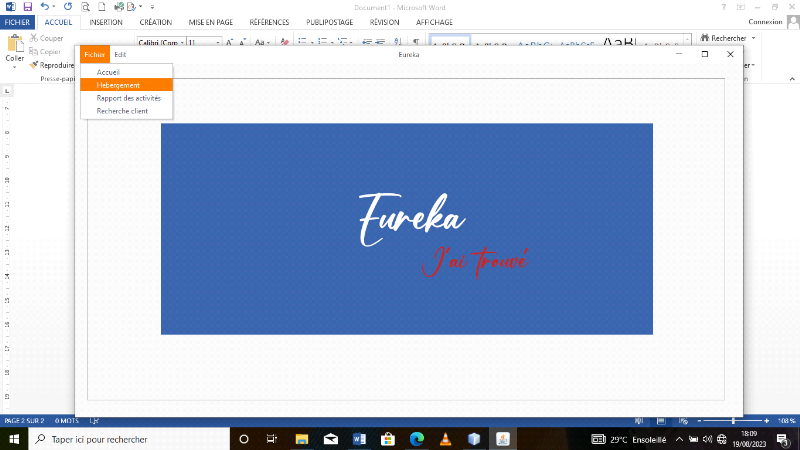Image resolution: width=800 pixels, height=450 pixels.
Task: Collapse the Word ribbon with the chevron
Action: (792, 79)
